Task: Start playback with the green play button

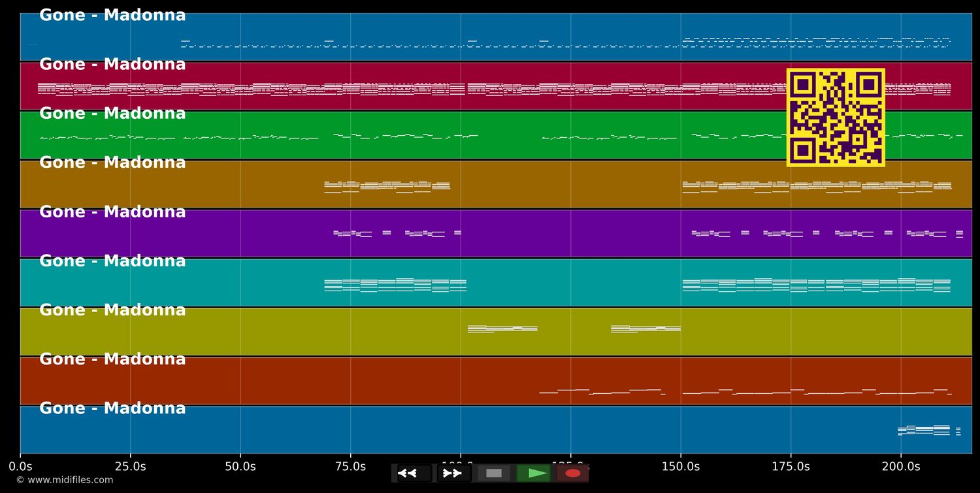Action: 534,473
